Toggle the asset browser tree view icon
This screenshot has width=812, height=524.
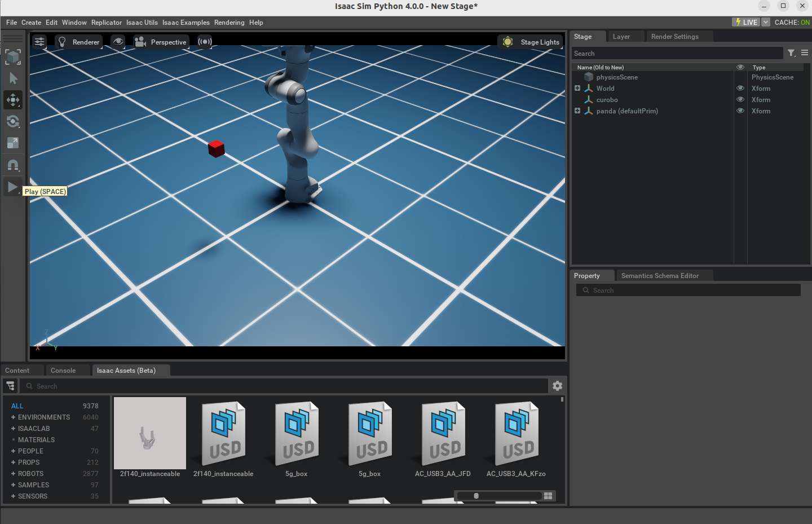[11, 386]
